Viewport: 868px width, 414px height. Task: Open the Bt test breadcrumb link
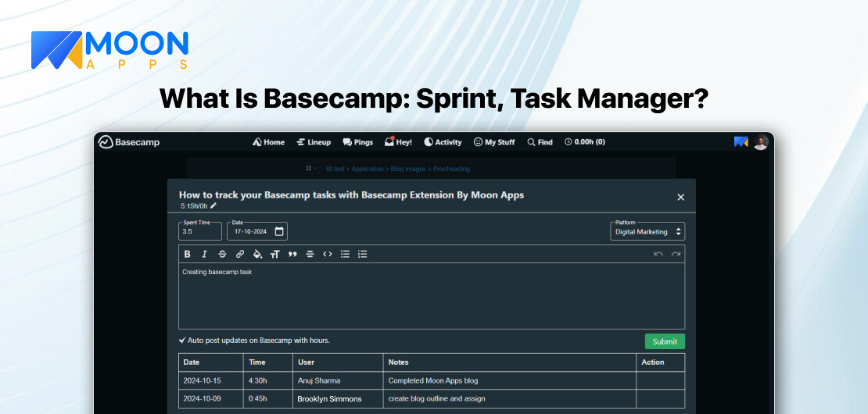tap(336, 169)
